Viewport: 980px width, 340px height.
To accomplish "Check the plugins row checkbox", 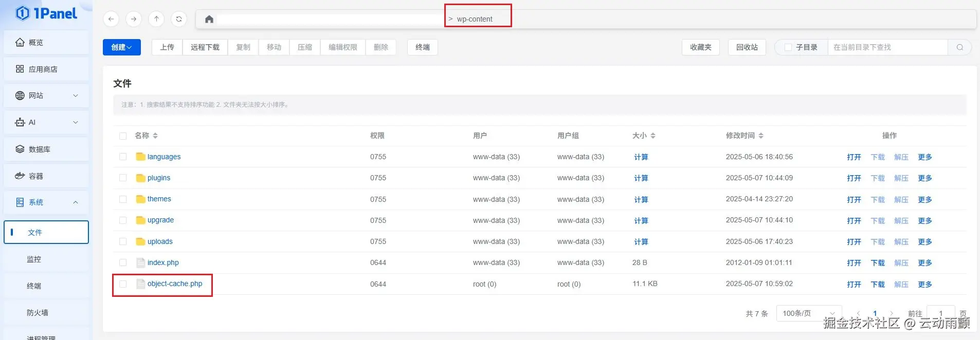I will click(x=123, y=178).
